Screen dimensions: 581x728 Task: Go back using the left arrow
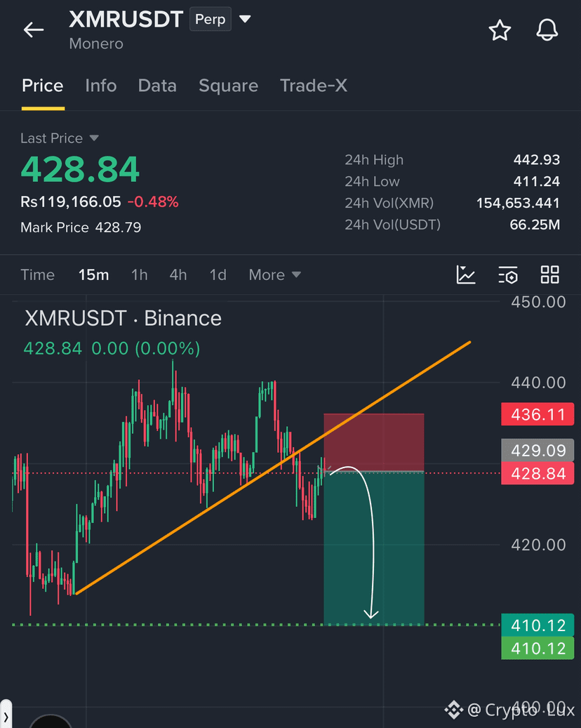(34, 29)
